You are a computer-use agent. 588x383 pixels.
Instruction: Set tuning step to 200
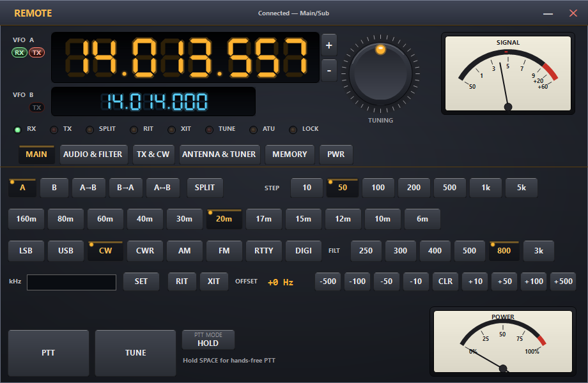click(414, 188)
